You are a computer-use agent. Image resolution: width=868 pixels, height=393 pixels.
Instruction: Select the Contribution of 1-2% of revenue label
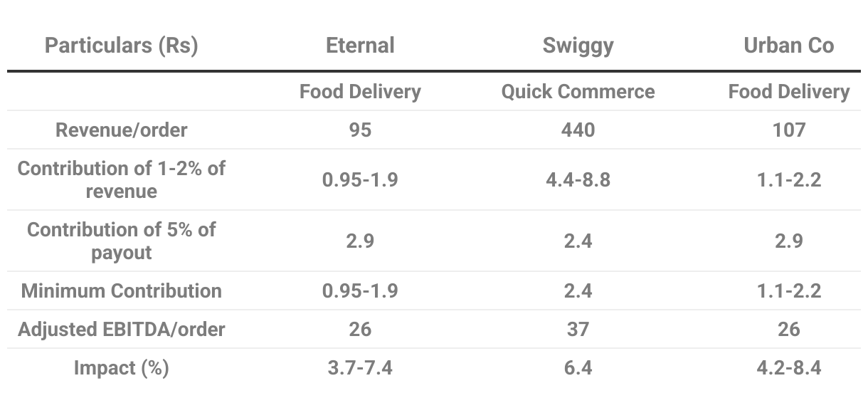[121, 179]
